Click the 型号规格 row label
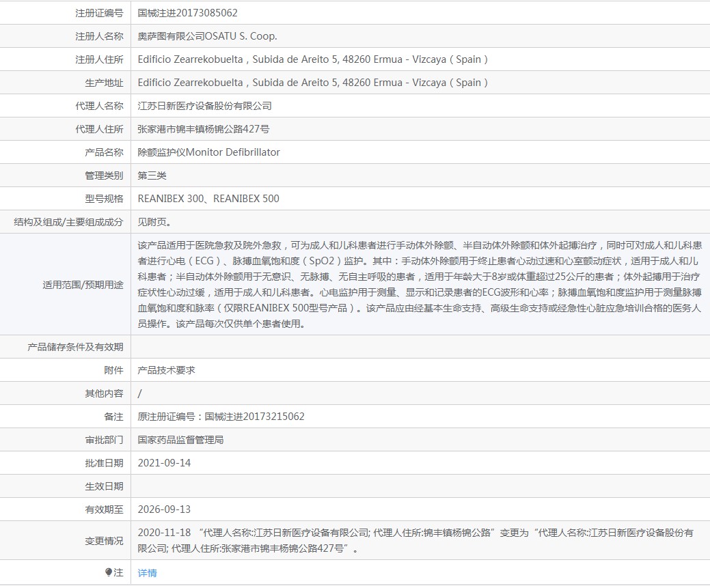This screenshot has height=588, width=710. (x=104, y=199)
